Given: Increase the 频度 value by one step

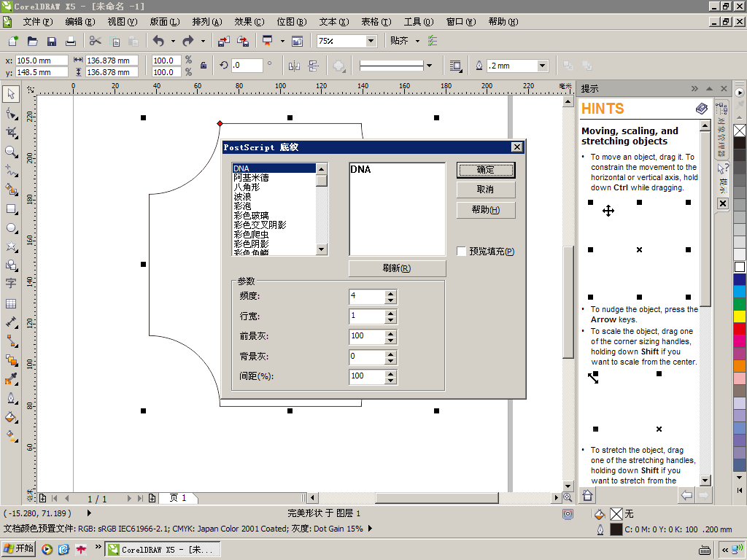Looking at the screenshot, I should click(x=391, y=294).
